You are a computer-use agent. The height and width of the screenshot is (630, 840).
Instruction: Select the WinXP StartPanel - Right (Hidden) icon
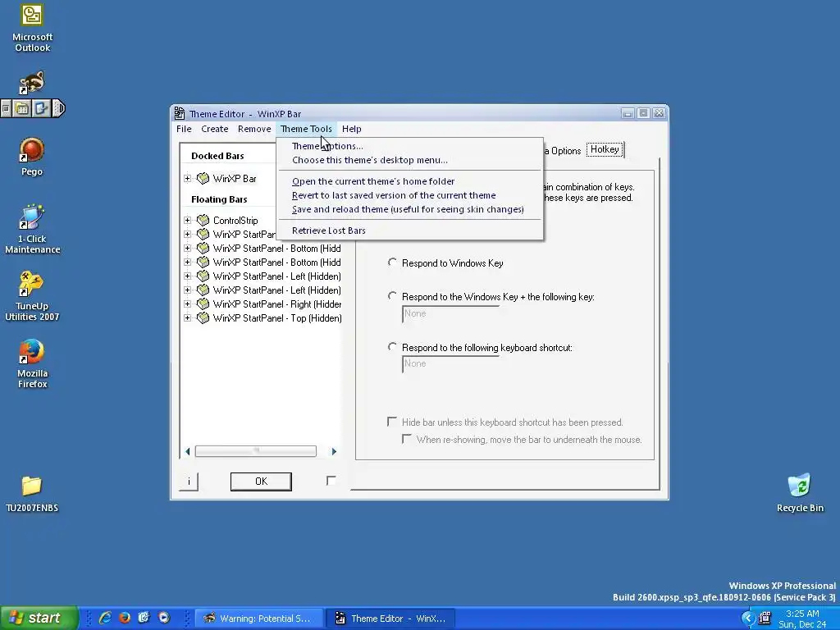click(x=203, y=304)
